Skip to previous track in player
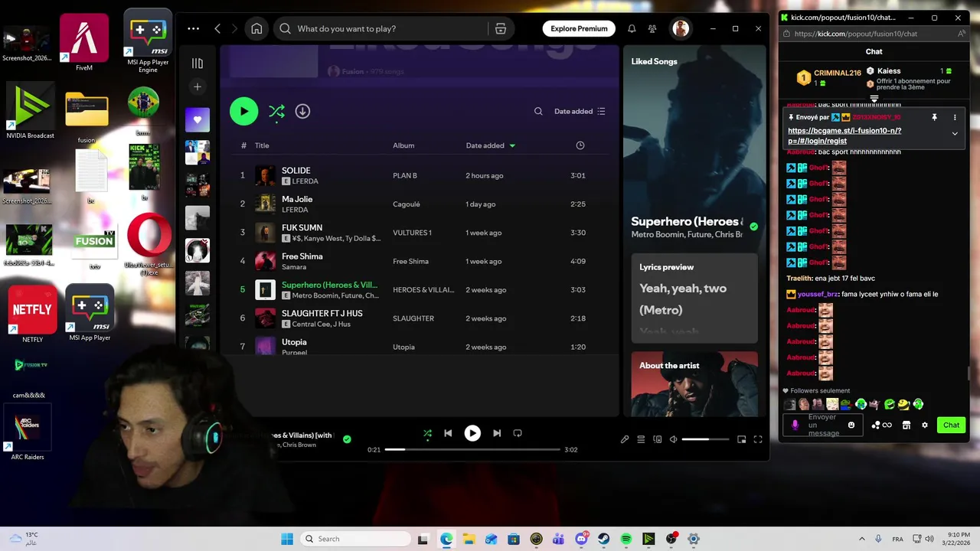This screenshot has width=980, height=551. 448,433
